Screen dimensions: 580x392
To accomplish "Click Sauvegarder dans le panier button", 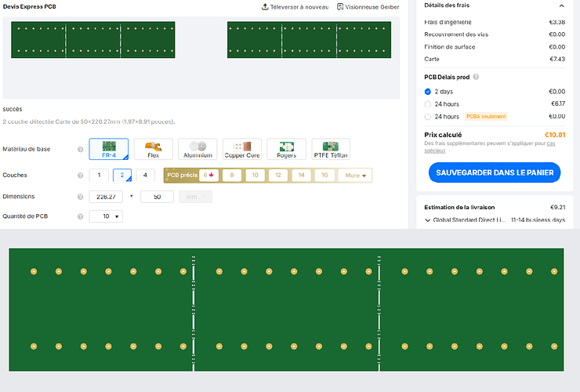I will click(x=495, y=172).
